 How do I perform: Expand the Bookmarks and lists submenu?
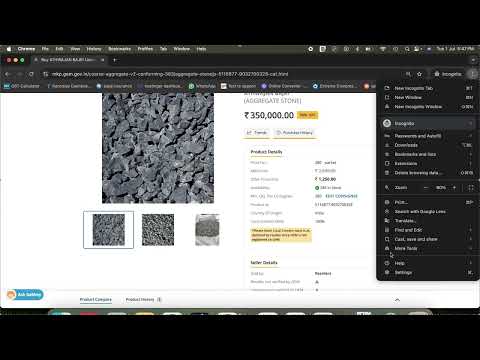click(428, 154)
